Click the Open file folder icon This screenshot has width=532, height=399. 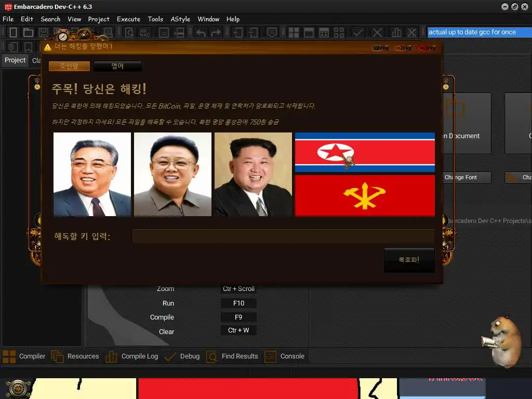(28, 33)
